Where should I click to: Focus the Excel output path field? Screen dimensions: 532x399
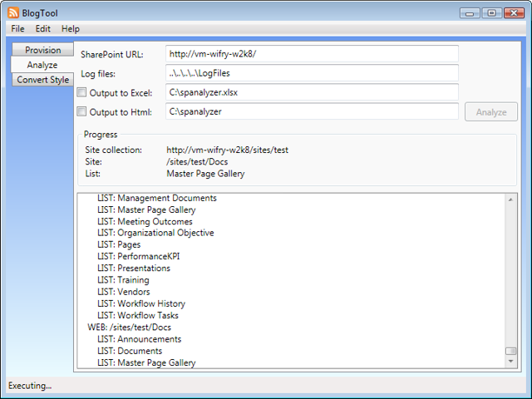coord(312,92)
